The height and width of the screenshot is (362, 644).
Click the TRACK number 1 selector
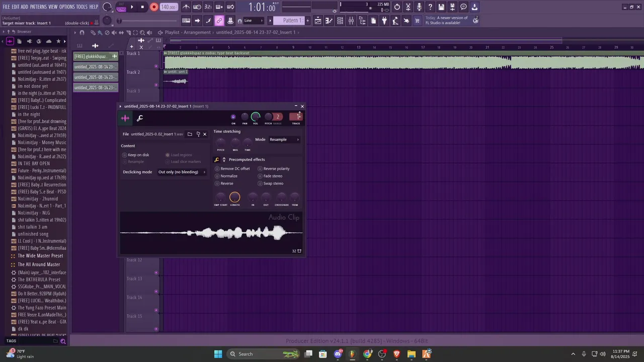point(296,117)
